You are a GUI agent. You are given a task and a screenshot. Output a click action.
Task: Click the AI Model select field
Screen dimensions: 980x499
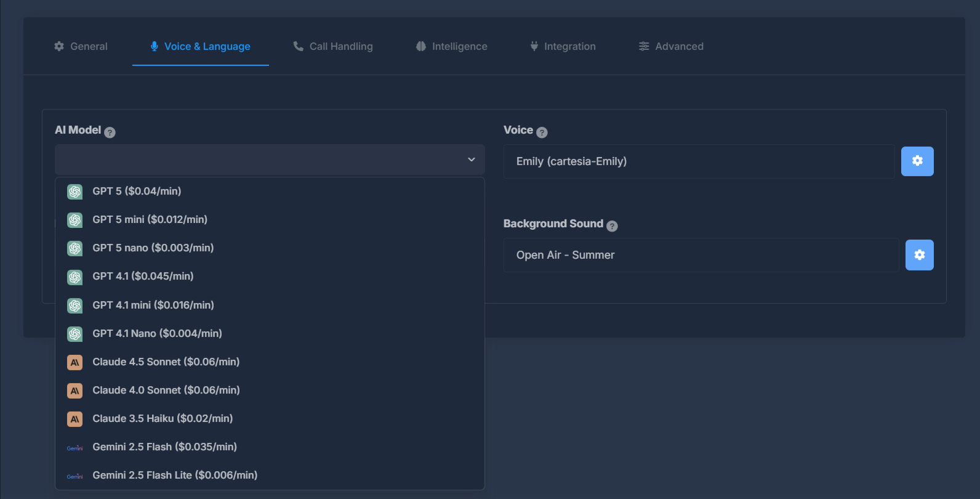tap(270, 160)
